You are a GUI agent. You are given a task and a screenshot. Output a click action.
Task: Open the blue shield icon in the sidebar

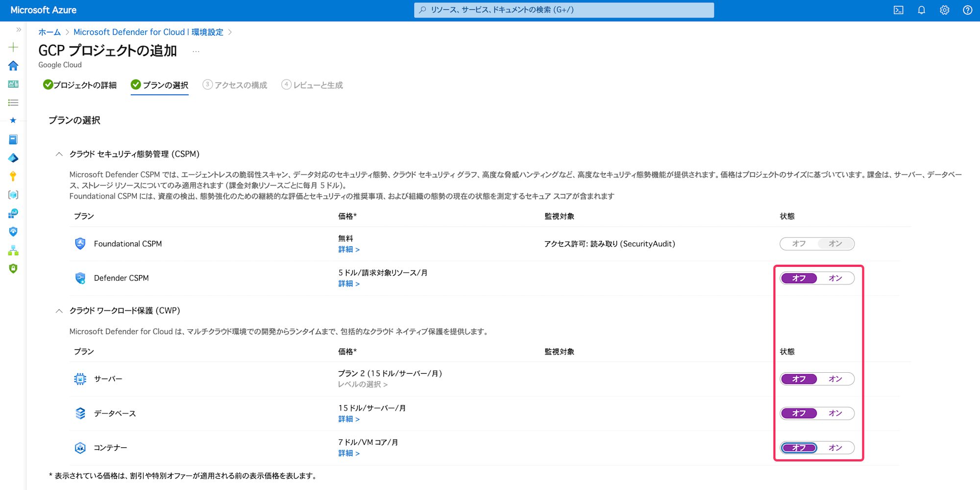tap(13, 232)
